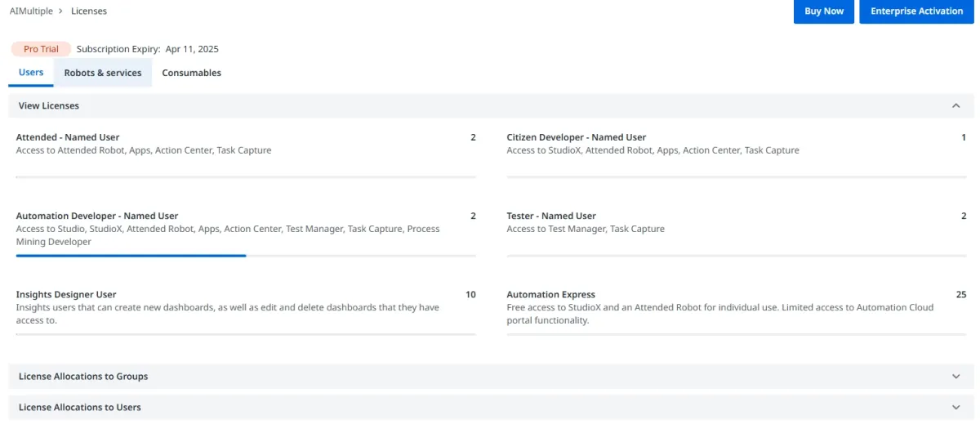Click Insights Designer usage bar
The image size is (980, 433).
point(246,334)
